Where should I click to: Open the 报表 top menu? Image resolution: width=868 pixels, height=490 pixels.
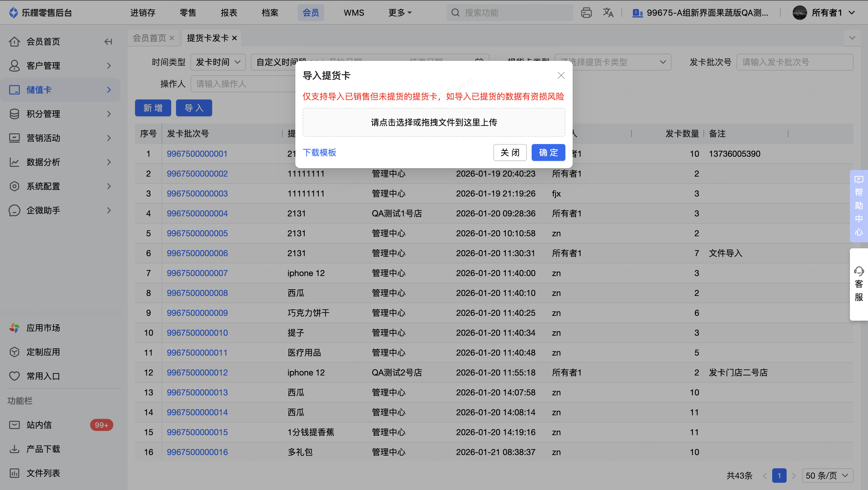[229, 13]
